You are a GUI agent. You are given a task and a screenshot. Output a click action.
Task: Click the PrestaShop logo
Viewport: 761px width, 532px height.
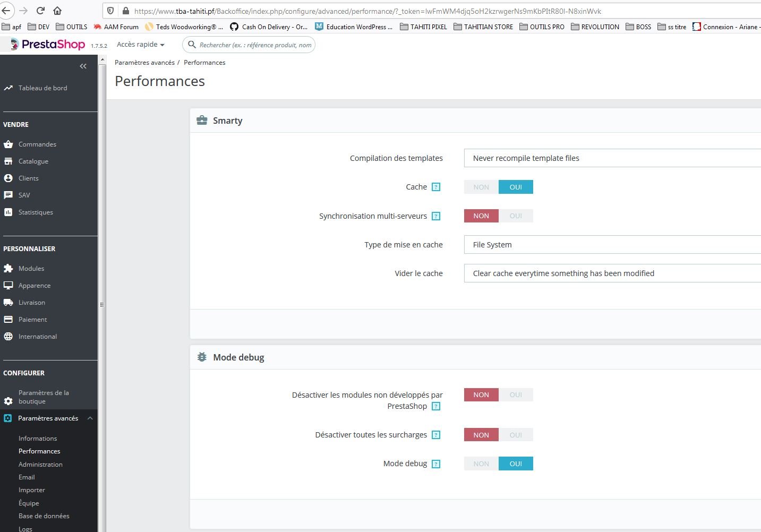coord(48,45)
